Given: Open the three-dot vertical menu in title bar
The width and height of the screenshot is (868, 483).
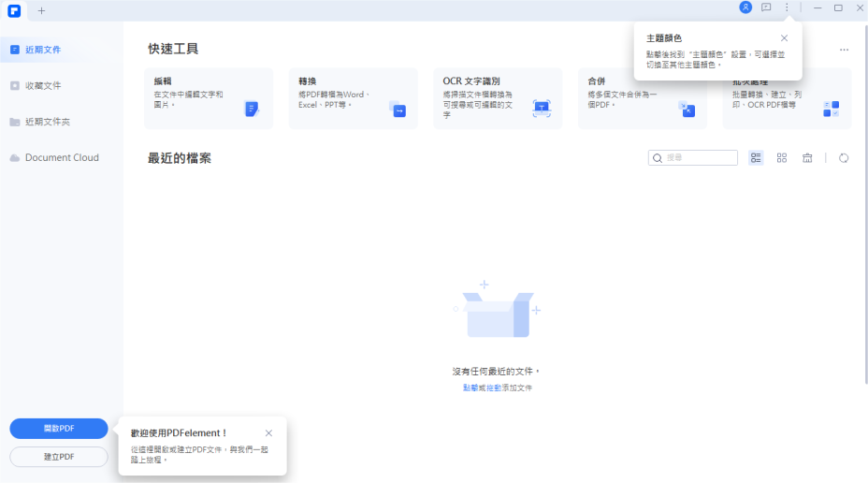Looking at the screenshot, I should [787, 7].
